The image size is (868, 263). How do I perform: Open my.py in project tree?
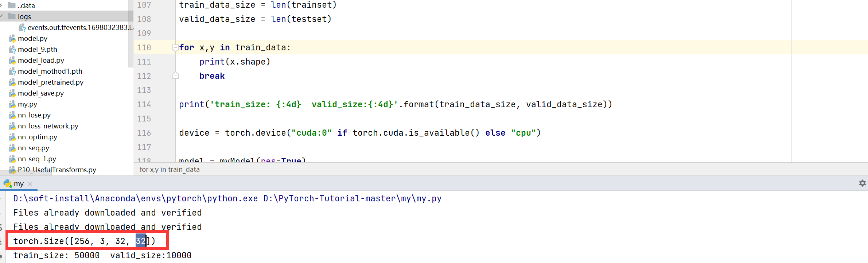(x=27, y=104)
